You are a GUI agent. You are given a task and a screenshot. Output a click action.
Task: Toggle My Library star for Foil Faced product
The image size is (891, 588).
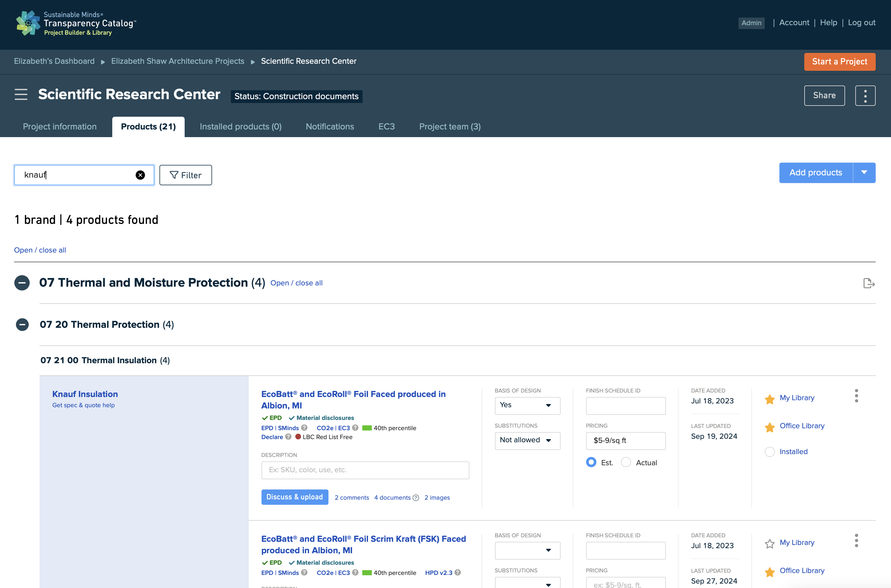[x=769, y=399]
